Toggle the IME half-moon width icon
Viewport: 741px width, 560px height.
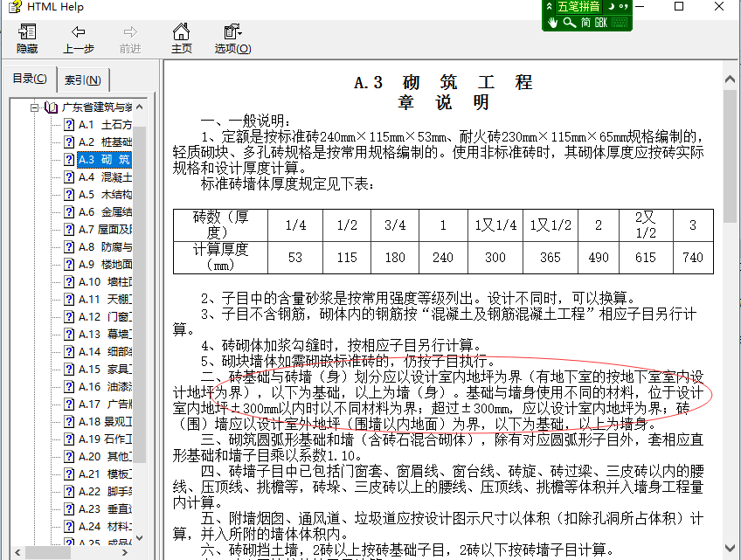611,7
